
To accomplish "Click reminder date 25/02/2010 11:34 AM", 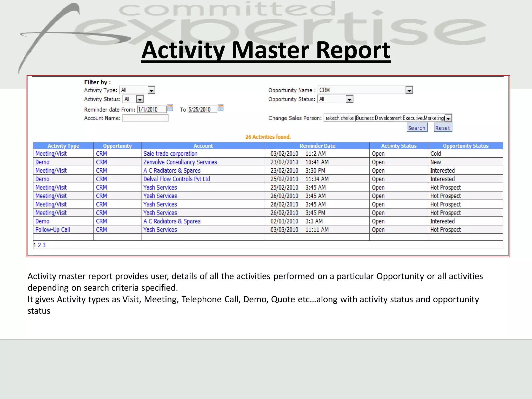I will (300, 179).
